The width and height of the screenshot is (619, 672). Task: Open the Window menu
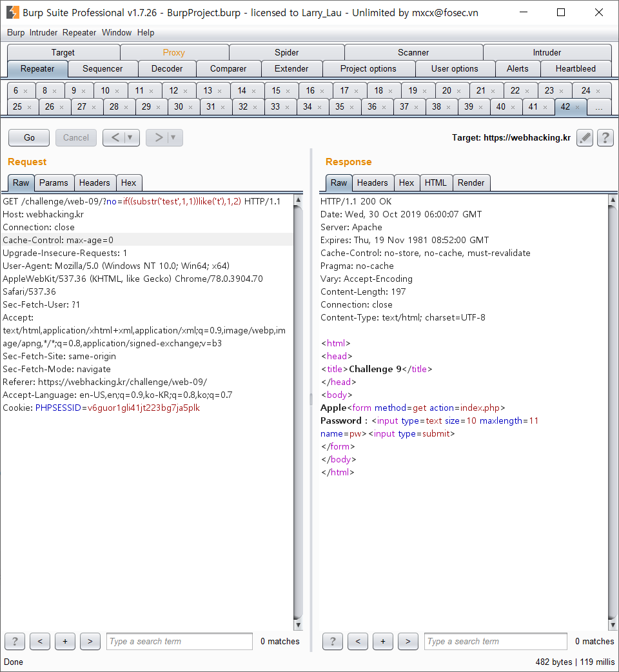click(117, 33)
